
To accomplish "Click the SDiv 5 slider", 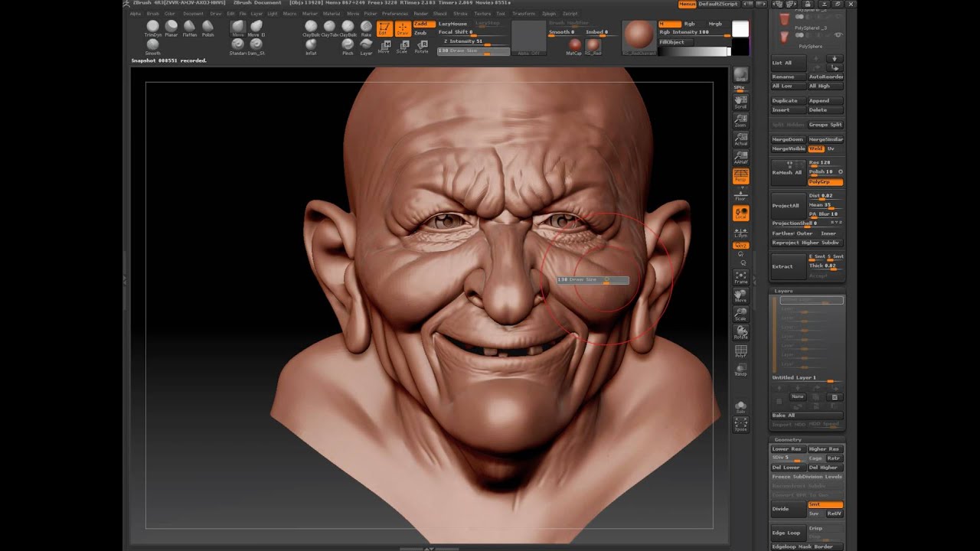I will pyautogui.click(x=789, y=458).
